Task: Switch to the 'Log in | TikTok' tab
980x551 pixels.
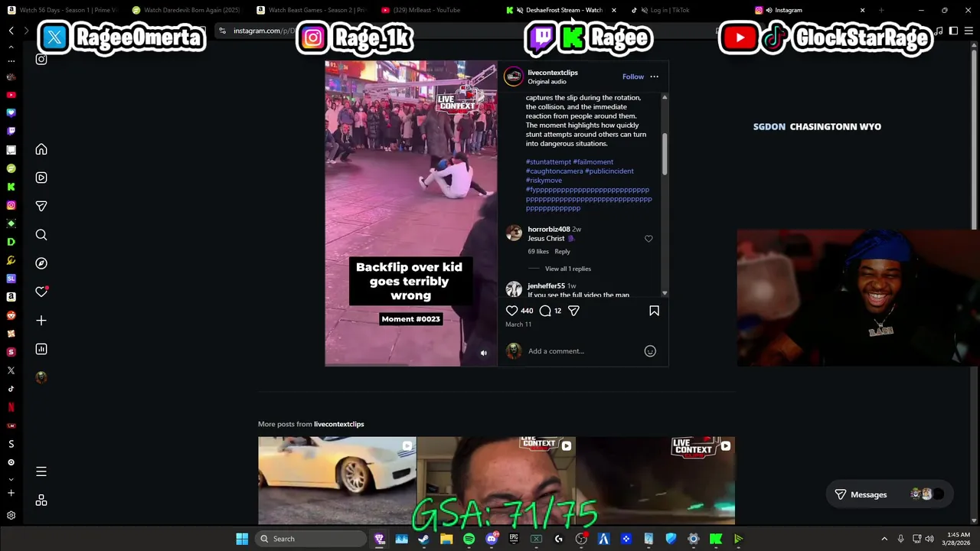Action: coord(670,10)
